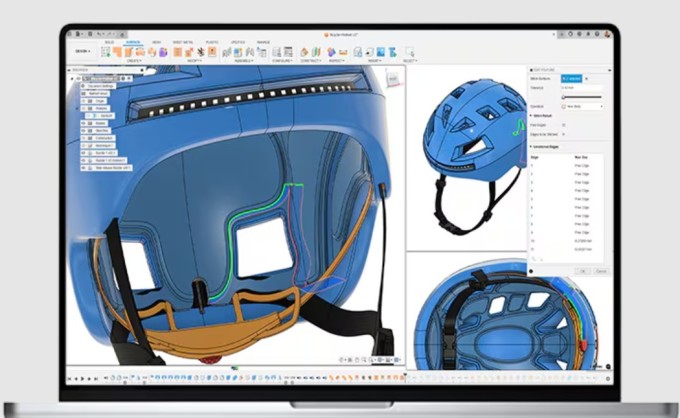680x418 pixels.
Task: Open the Operation New Body dropdown
Action: (x=582, y=106)
